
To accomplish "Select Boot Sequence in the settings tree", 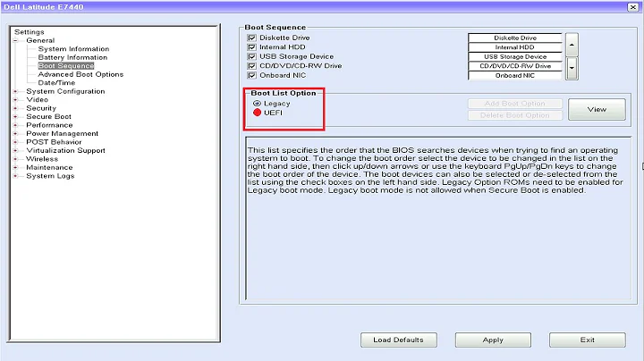I will (x=66, y=65).
